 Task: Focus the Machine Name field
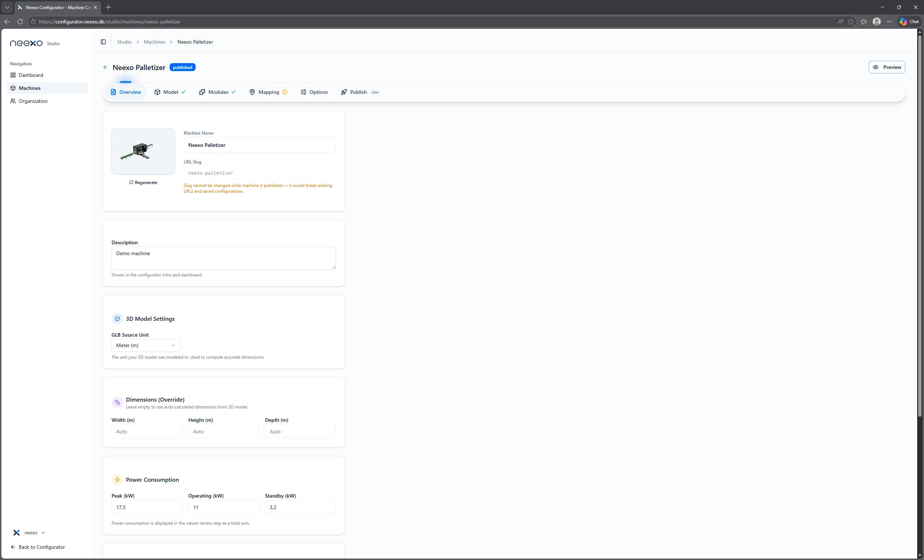(x=260, y=145)
